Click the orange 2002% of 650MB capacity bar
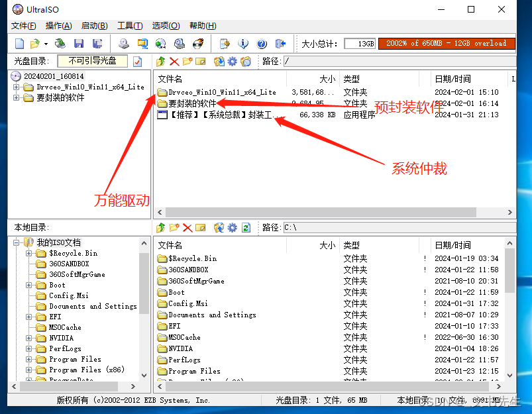 (x=447, y=44)
